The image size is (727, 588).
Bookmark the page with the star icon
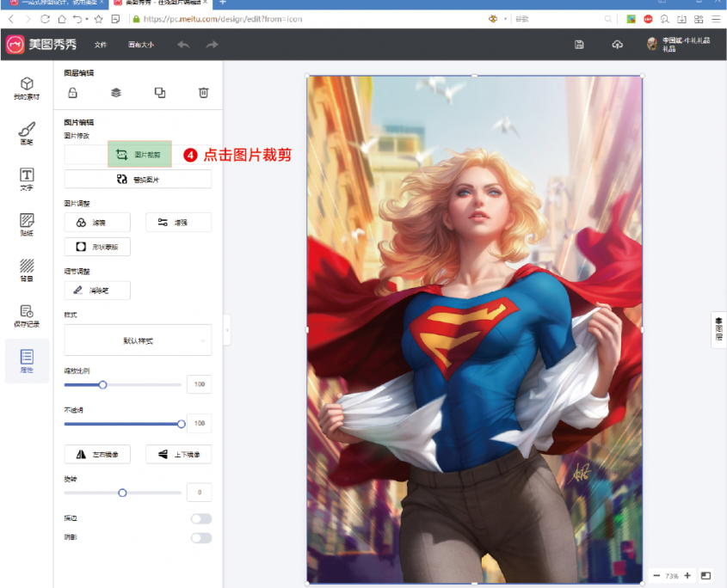98,19
